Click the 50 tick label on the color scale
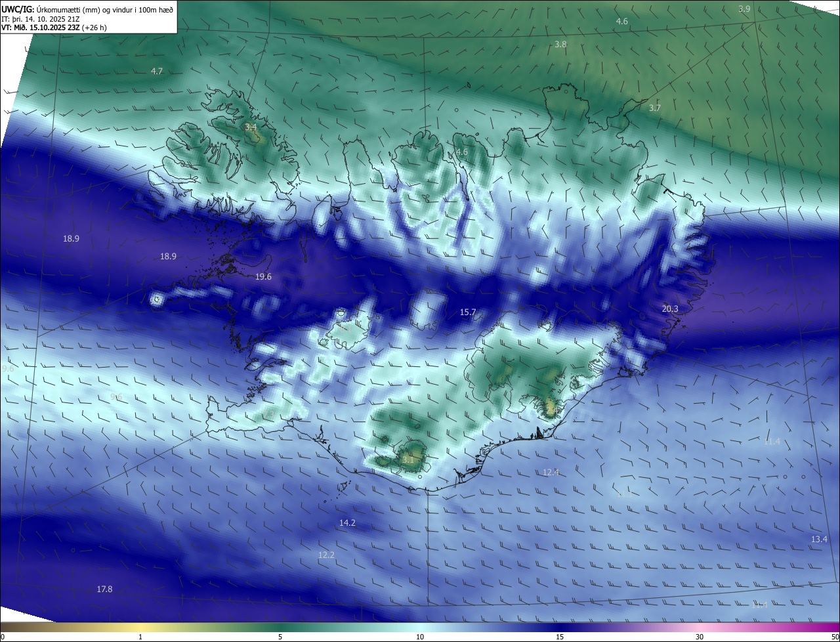This screenshot has height=642, width=840. [x=835, y=637]
